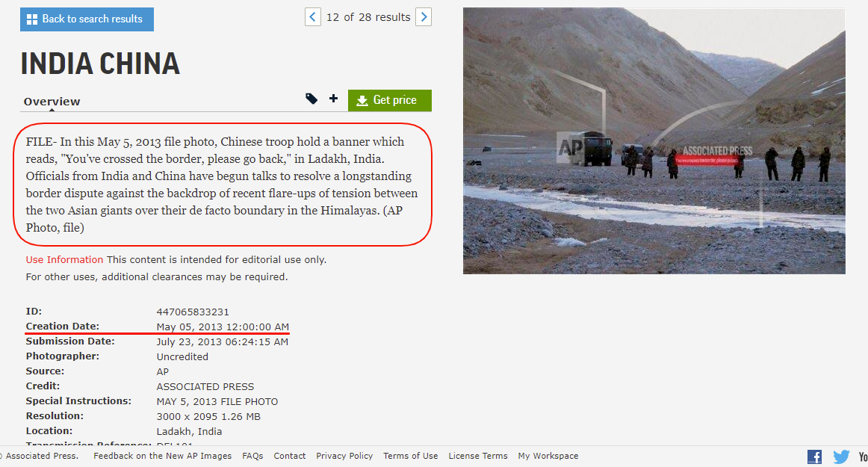This screenshot has height=467, width=868.
Task: Go to previous result arrow
Action: [313, 17]
